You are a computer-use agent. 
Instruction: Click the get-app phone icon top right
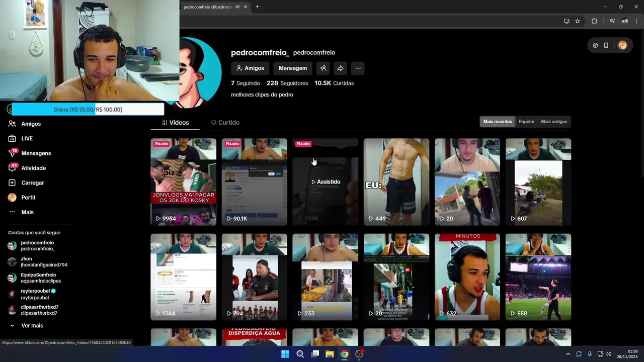(x=606, y=45)
